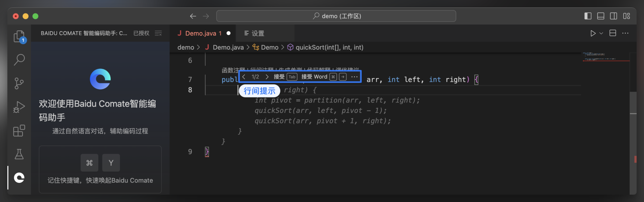Toggle the secondary side bar layout icon
The image size is (644, 202).
[x=613, y=16]
